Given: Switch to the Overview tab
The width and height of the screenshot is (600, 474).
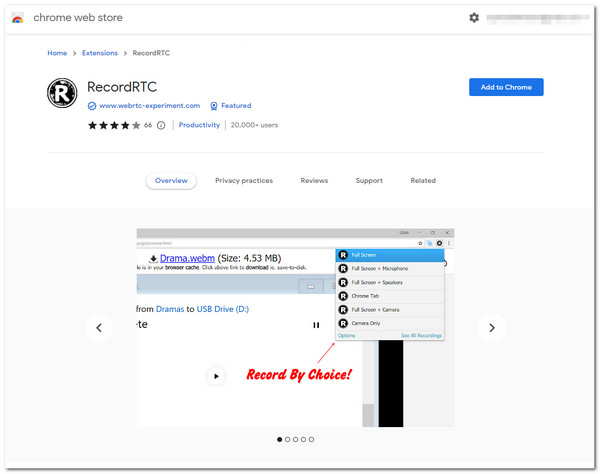Looking at the screenshot, I should pos(171,181).
